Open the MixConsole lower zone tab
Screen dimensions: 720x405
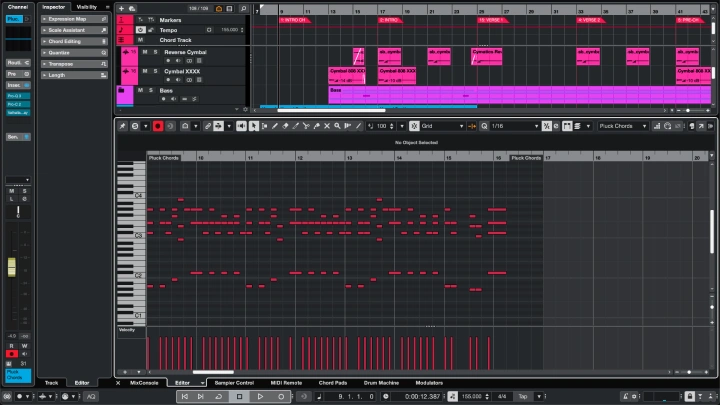tap(144, 382)
